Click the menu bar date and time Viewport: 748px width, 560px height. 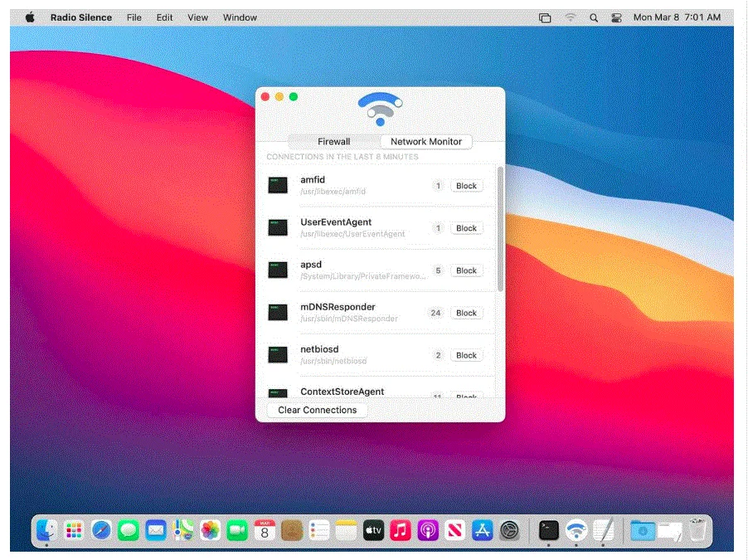click(x=677, y=17)
